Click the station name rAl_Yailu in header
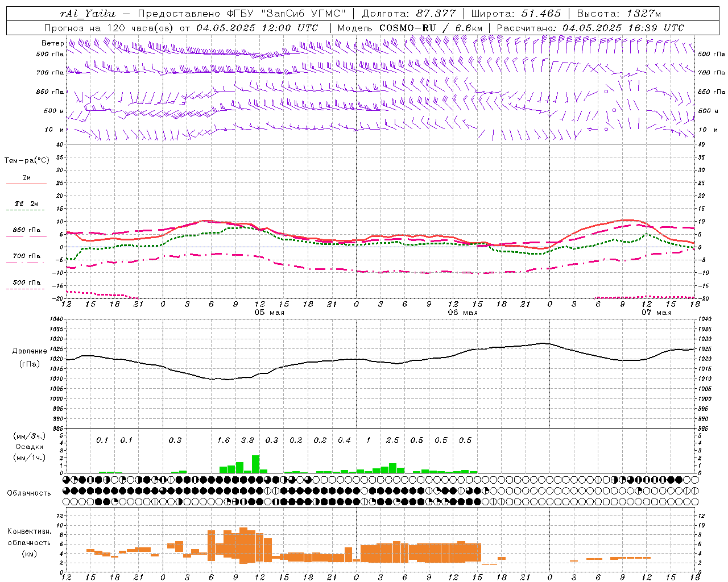 click(x=88, y=14)
